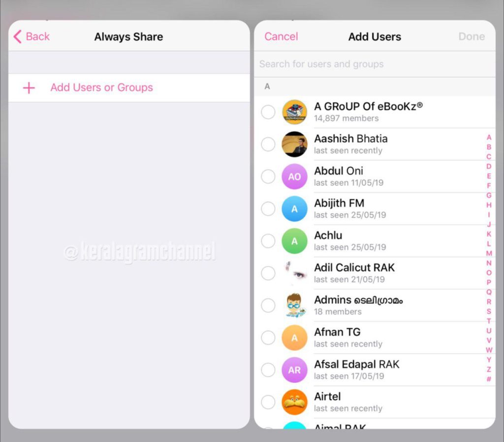
Task: Tap the name Abdul Oni
Action: [x=339, y=171]
